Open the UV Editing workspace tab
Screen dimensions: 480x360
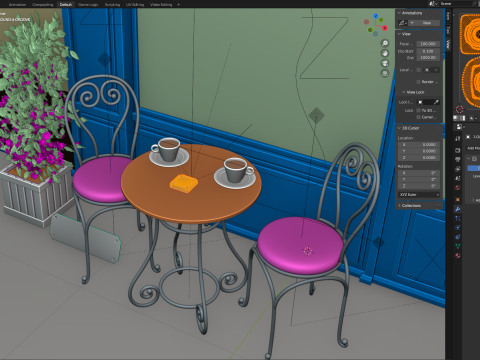point(135,5)
